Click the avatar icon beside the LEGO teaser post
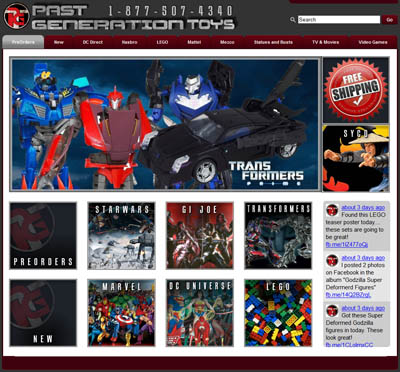The height and width of the screenshot is (372, 400). (x=332, y=210)
